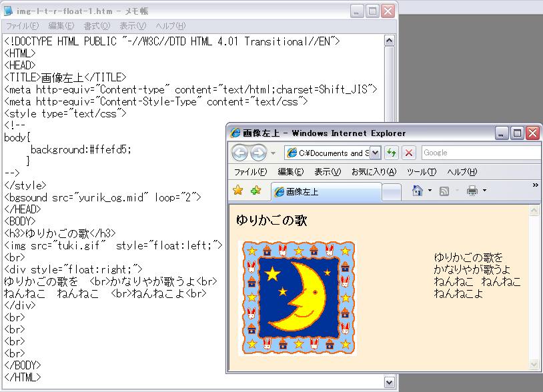The width and height of the screenshot is (543, 392).
Task: Click the img src="tuki.gif" line
Action: (113, 245)
